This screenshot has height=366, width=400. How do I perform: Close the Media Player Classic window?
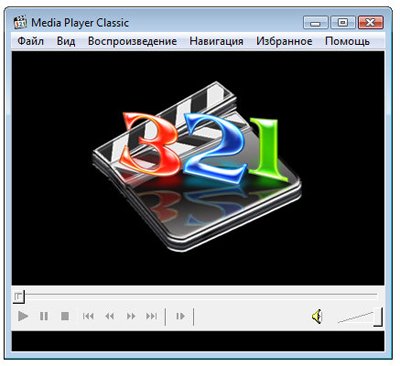tap(370, 23)
